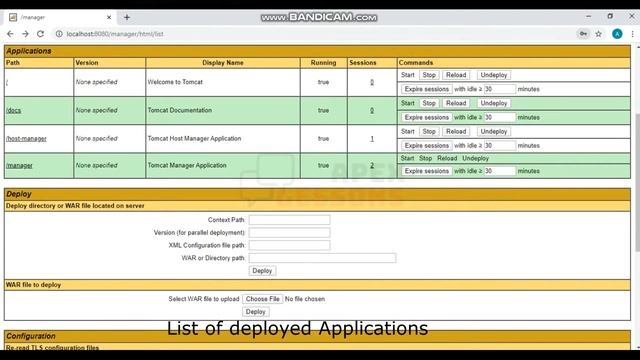640x360 pixels.
Task: Expire sessions for Tomcat Manager Application
Action: point(427,171)
